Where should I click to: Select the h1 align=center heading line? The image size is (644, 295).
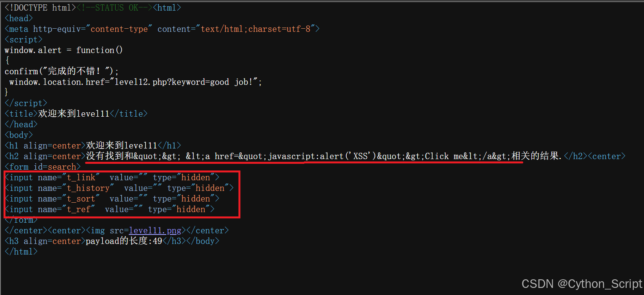pyautogui.click(x=93, y=146)
